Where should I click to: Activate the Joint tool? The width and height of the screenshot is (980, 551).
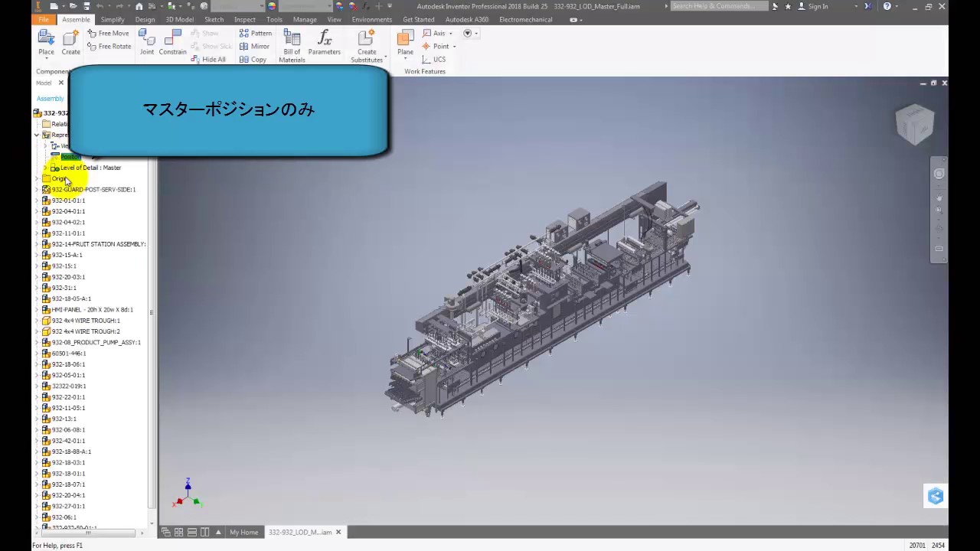coord(147,42)
